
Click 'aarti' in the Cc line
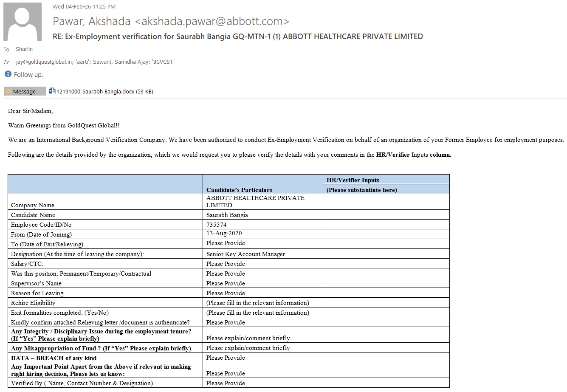coord(82,62)
